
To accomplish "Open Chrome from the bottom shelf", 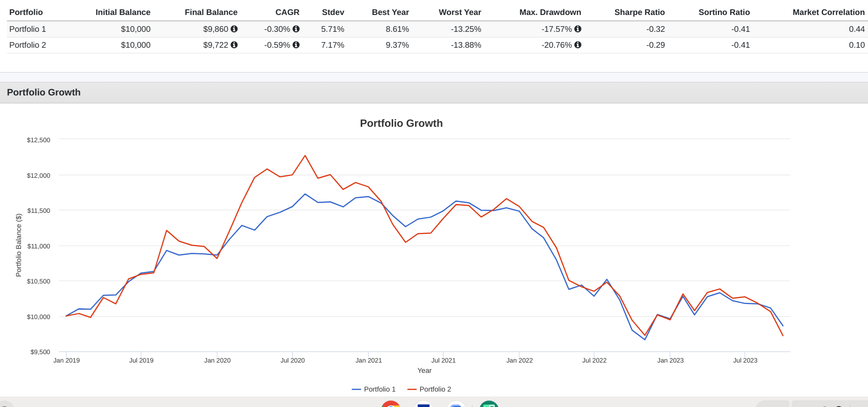I will click(x=391, y=404).
